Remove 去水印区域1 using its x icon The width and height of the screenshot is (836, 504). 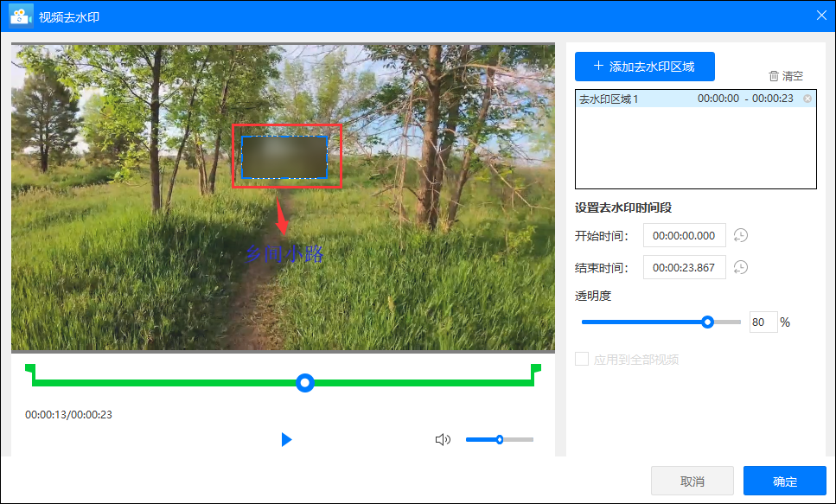(x=807, y=99)
